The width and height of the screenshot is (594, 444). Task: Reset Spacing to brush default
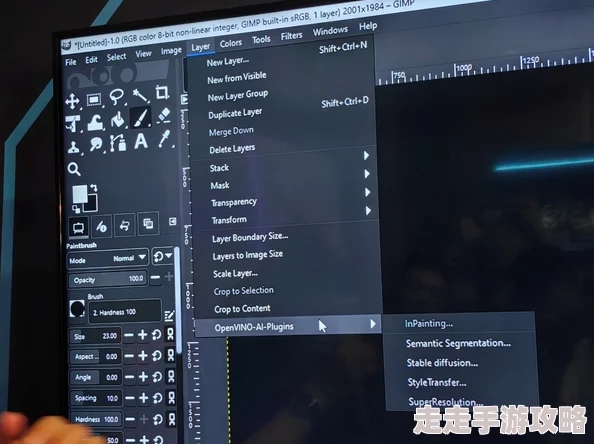point(158,398)
